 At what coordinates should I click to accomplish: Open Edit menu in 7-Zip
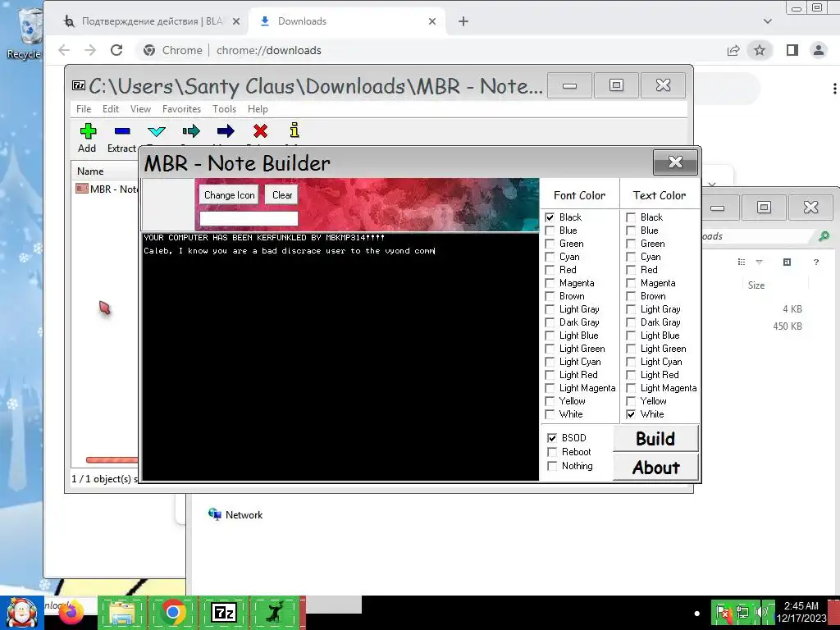coord(111,109)
